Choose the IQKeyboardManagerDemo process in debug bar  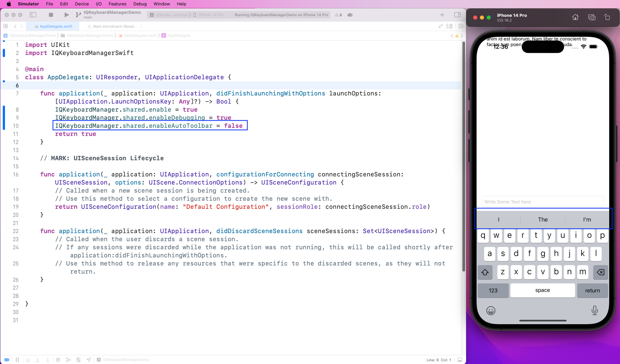click(x=123, y=360)
